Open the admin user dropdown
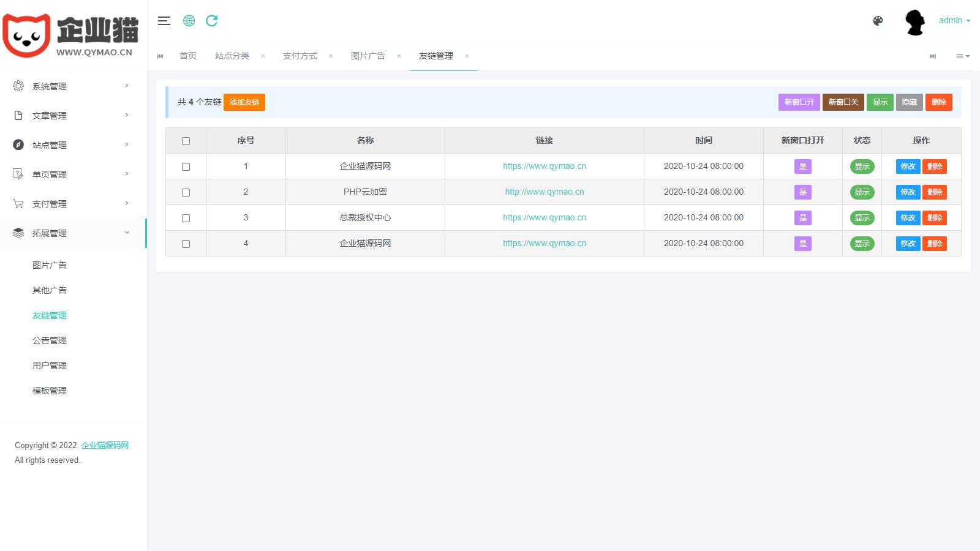Screen dimensions: 980x551 (954, 20)
